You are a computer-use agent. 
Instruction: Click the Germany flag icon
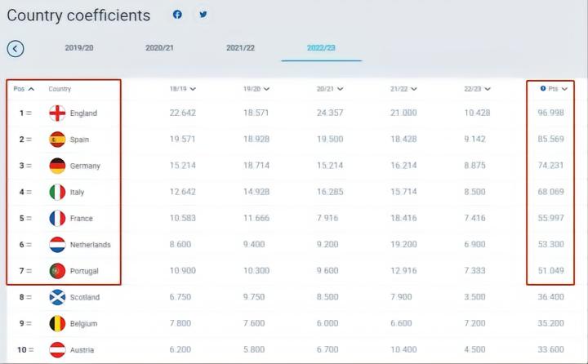pyautogui.click(x=57, y=166)
